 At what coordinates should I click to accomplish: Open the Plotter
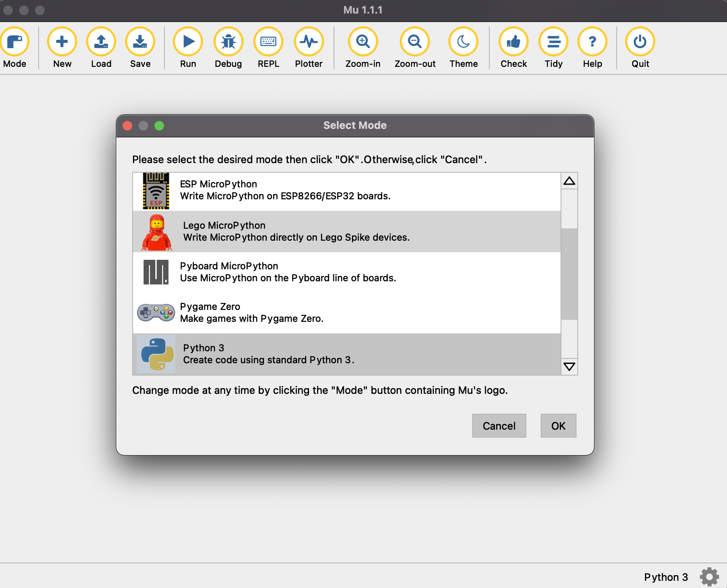pos(309,41)
